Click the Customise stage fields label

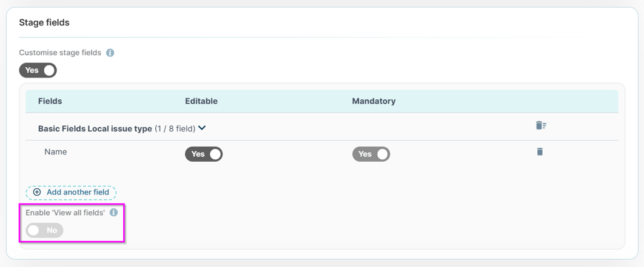pyautogui.click(x=60, y=53)
